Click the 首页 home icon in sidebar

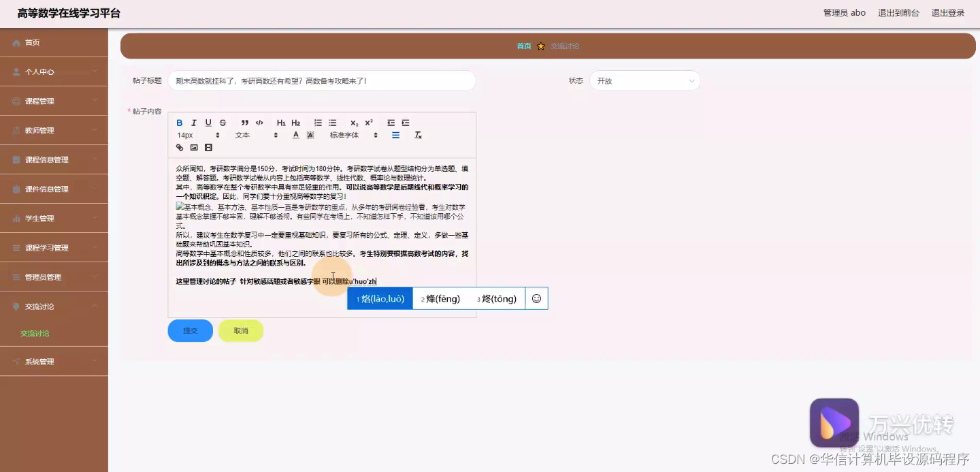click(x=16, y=42)
